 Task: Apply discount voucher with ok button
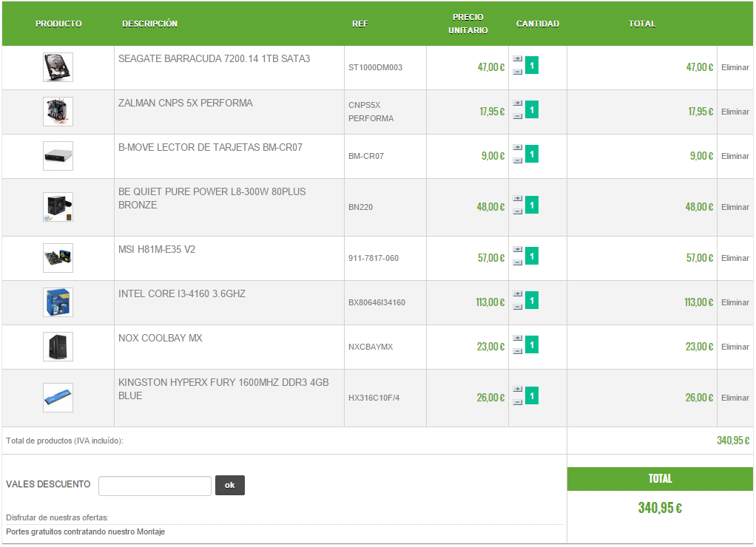tap(230, 486)
